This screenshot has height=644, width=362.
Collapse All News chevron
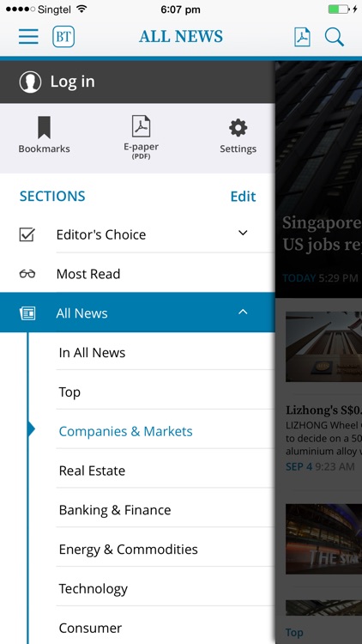tap(243, 312)
